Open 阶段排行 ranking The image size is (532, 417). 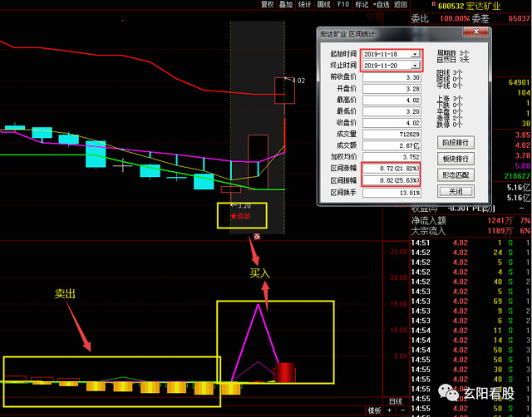456,142
